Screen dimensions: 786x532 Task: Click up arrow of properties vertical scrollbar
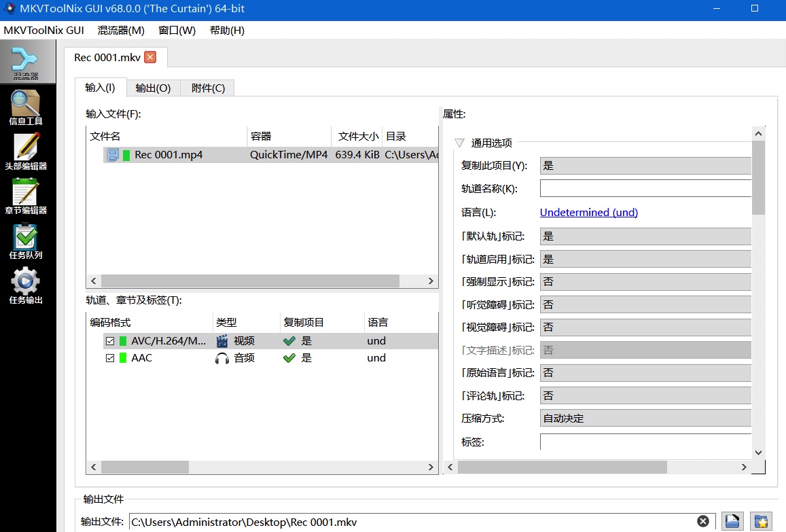(758, 133)
